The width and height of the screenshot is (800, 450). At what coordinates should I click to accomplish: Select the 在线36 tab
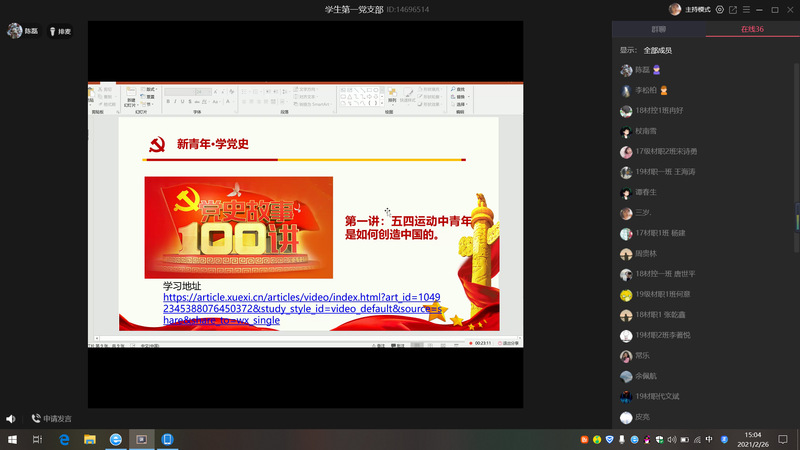coord(752,30)
